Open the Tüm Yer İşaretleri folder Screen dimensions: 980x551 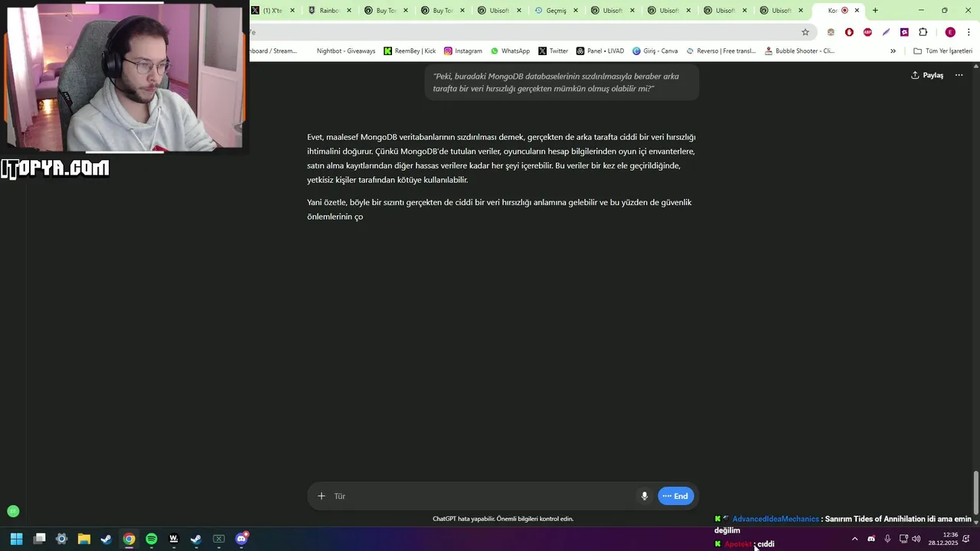click(x=942, y=51)
